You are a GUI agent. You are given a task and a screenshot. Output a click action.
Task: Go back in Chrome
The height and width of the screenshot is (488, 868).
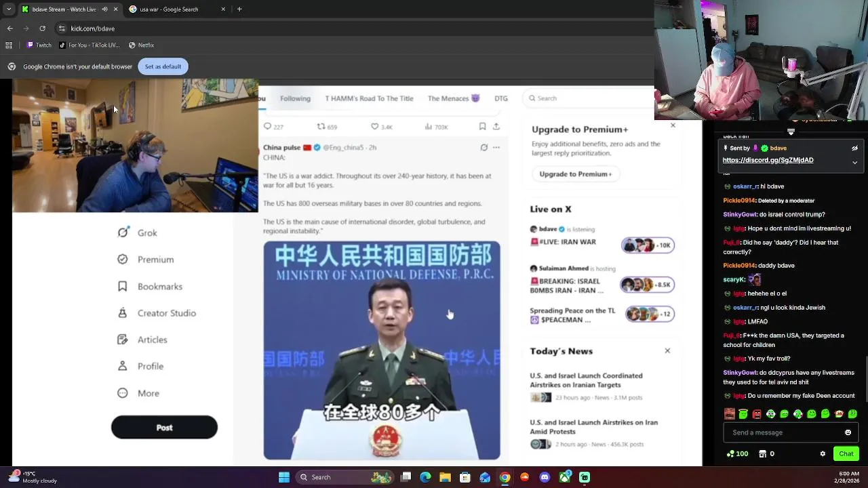click(10, 28)
